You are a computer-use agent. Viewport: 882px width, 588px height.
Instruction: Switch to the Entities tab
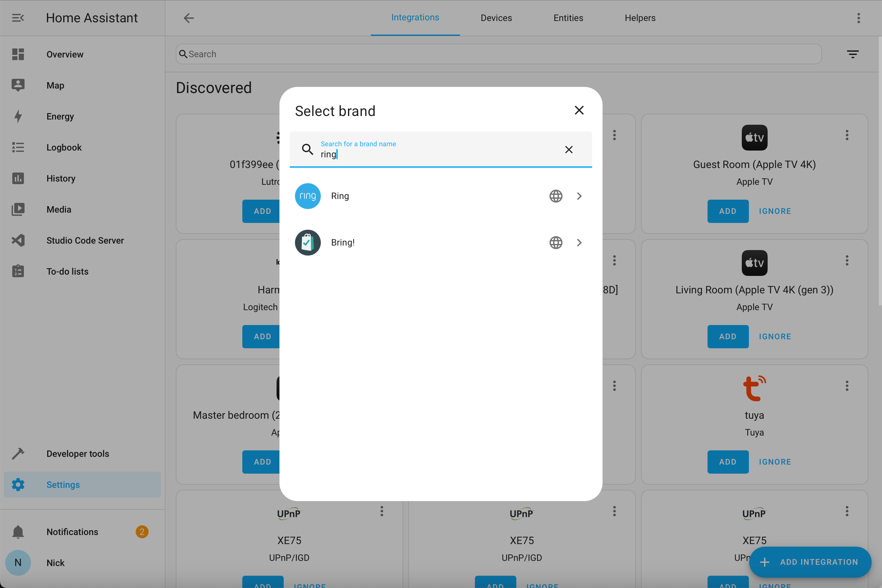pyautogui.click(x=568, y=18)
